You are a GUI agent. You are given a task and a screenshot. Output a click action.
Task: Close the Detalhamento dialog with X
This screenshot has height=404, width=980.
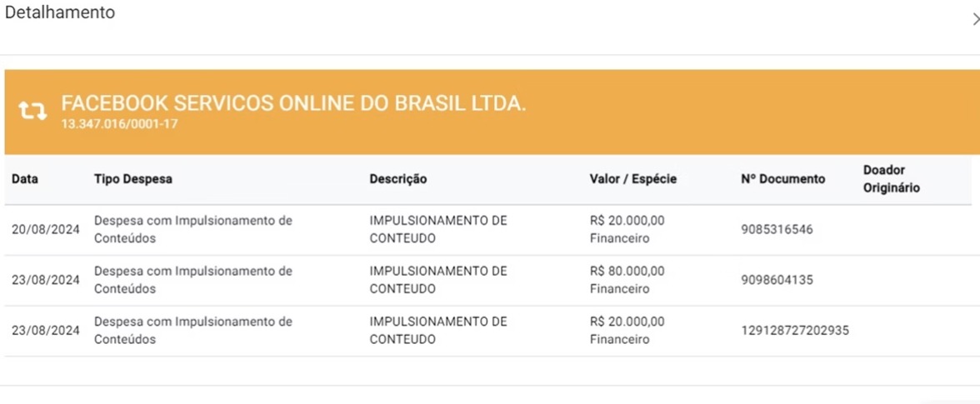[x=976, y=19]
